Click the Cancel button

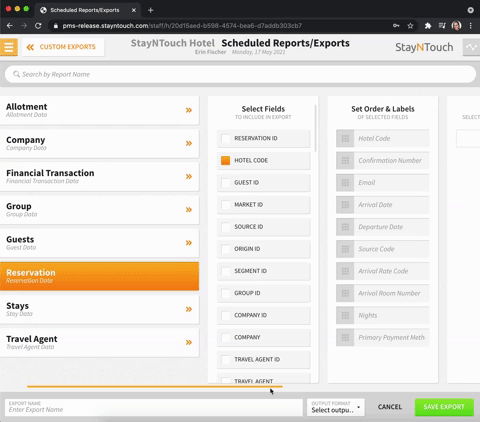coord(390,407)
